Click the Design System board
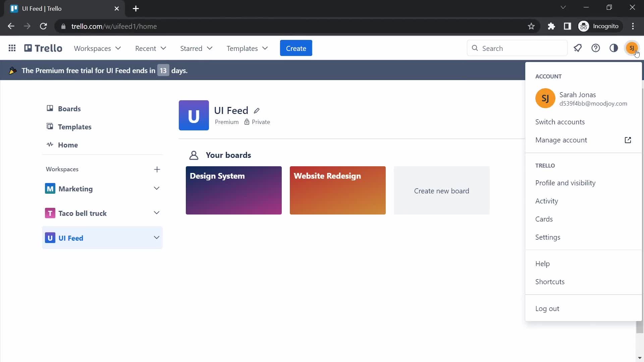Image resolution: width=644 pixels, height=362 pixels. [x=234, y=190]
